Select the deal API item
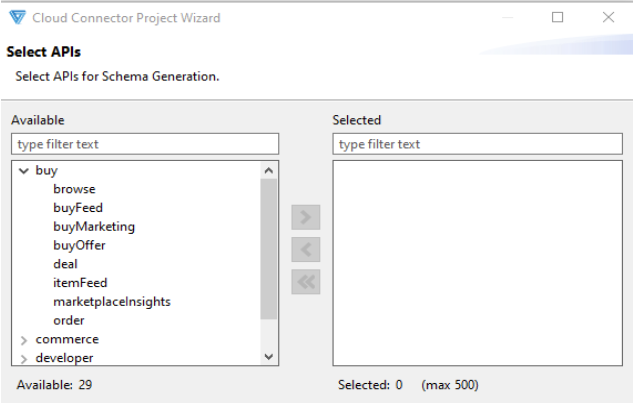Viewport: 633px width, 403px height. 65,264
